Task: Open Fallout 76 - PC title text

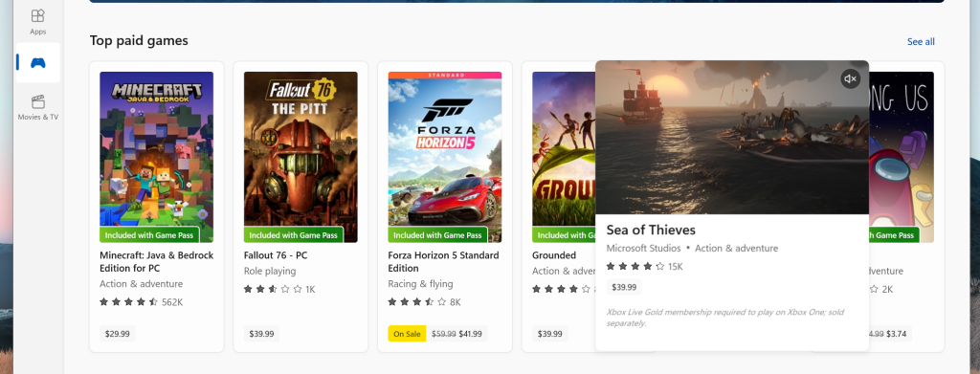Action: point(276,255)
